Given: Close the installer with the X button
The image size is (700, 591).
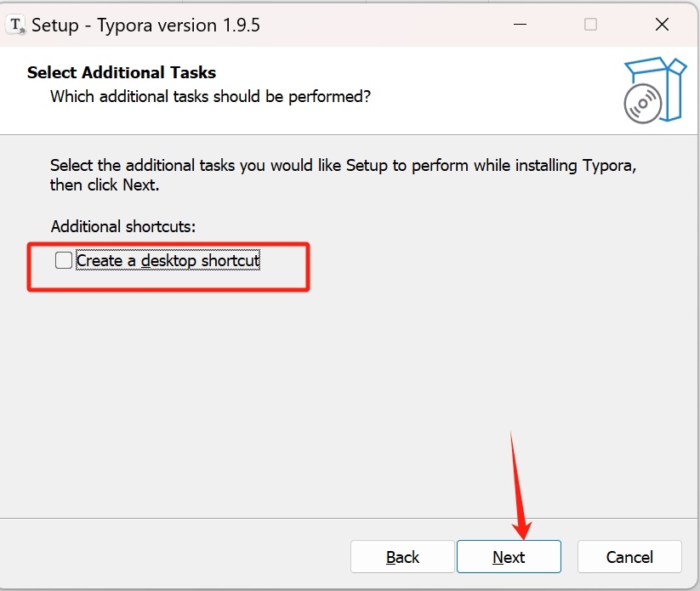Looking at the screenshot, I should click(662, 25).
